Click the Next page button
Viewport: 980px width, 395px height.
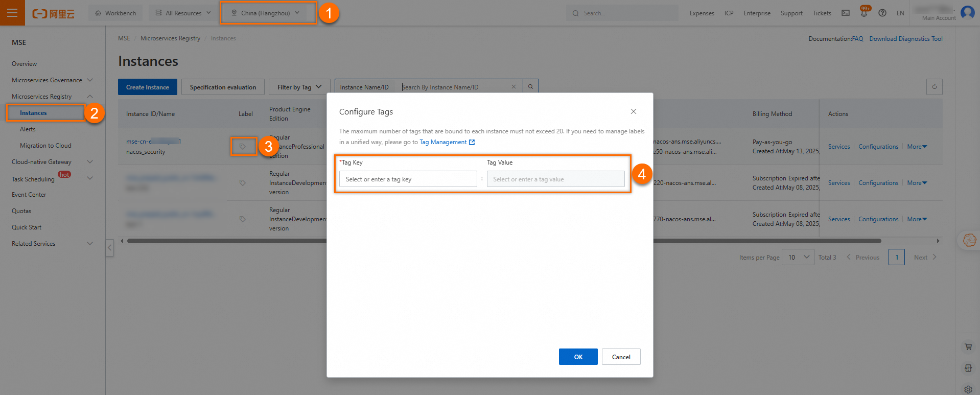click(925, 257)
